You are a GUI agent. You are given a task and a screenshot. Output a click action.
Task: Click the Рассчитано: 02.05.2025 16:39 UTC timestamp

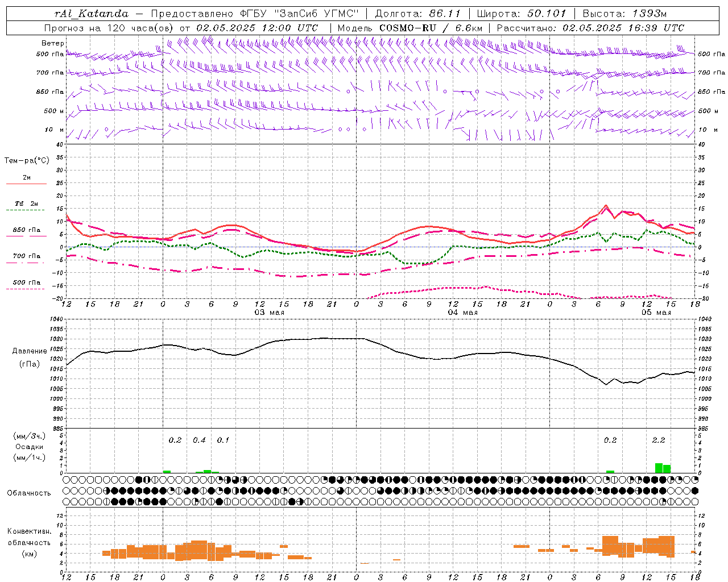click(590, 28)
